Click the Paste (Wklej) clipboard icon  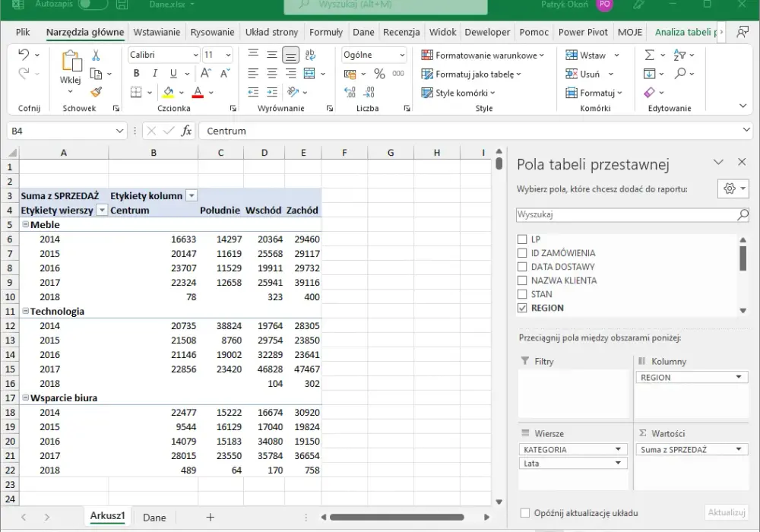(x=71, y=62)
